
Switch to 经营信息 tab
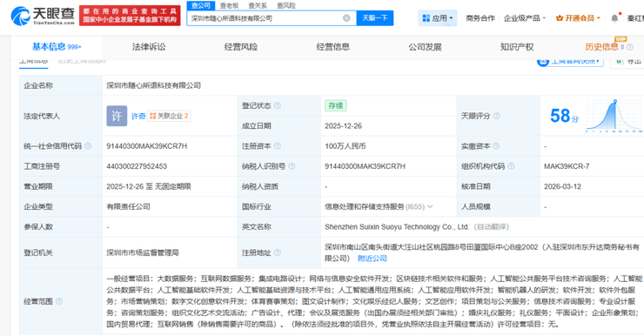click(x=332, y=47)
